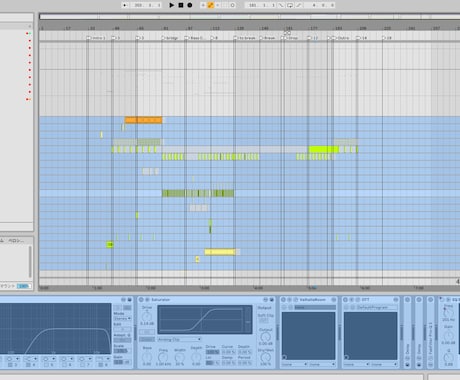Select the orange clip in arrangement
Screen dimensions: 460x380
tap(143, 120)
